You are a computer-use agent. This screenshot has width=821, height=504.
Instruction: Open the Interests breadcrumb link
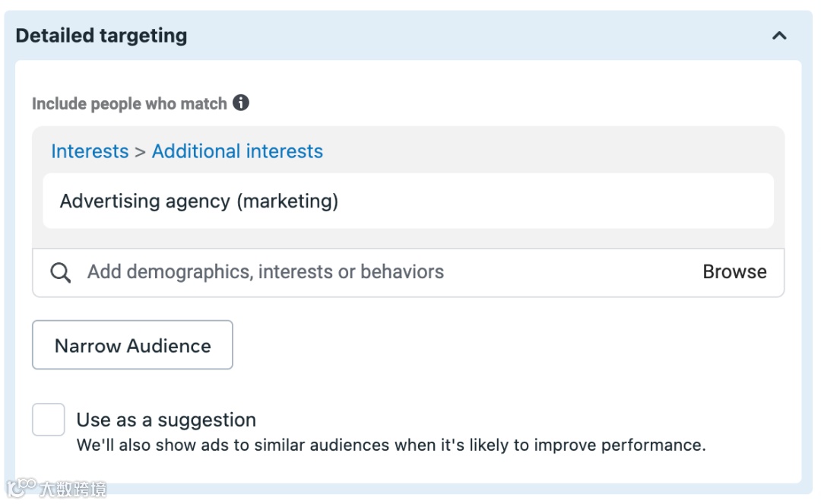90,151
